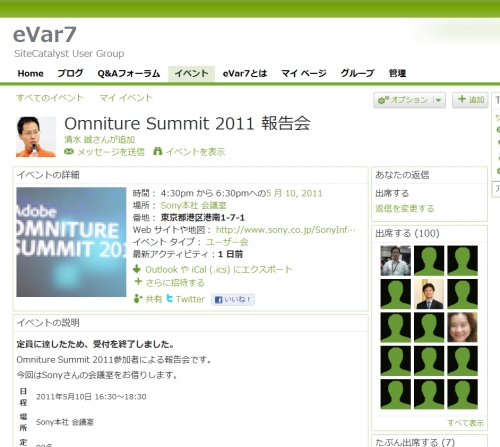
Task: Click the envelope icon to send a message
Action: [x=69, y=152]
